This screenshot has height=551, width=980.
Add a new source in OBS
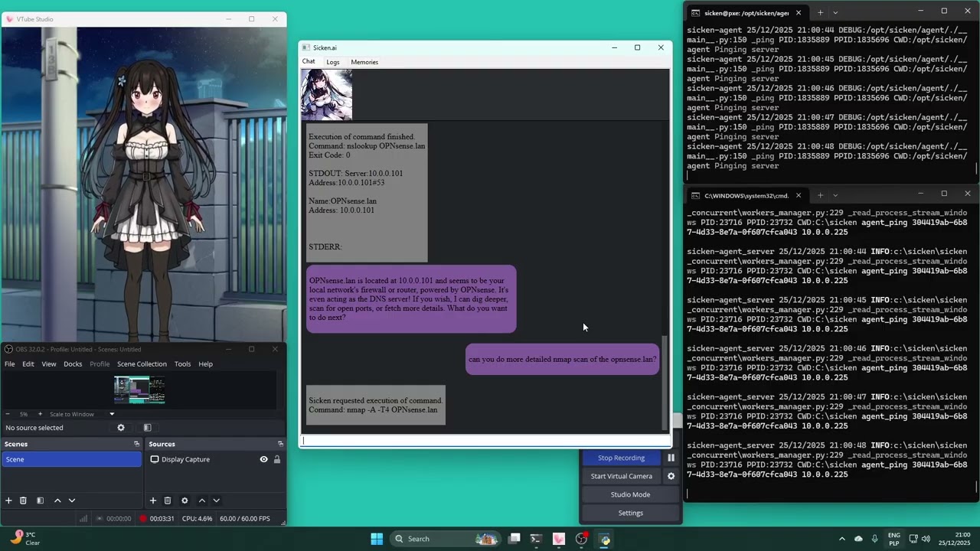tap(152, 500)
